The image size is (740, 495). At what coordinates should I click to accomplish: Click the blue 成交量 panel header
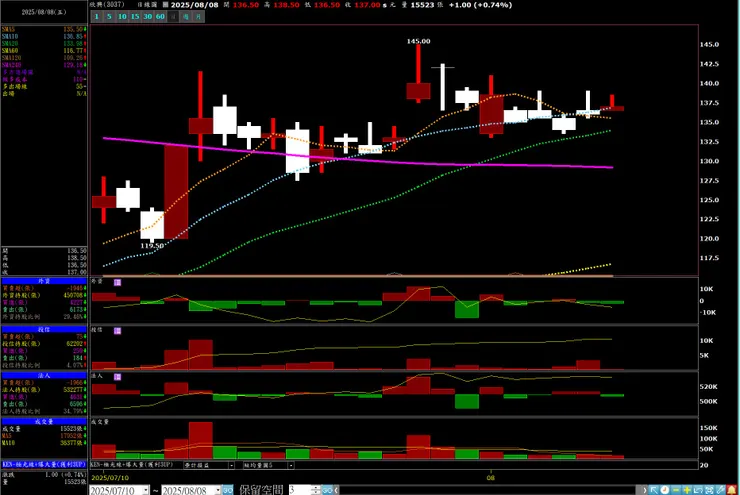pyautogui.click(x=44, y=421)
